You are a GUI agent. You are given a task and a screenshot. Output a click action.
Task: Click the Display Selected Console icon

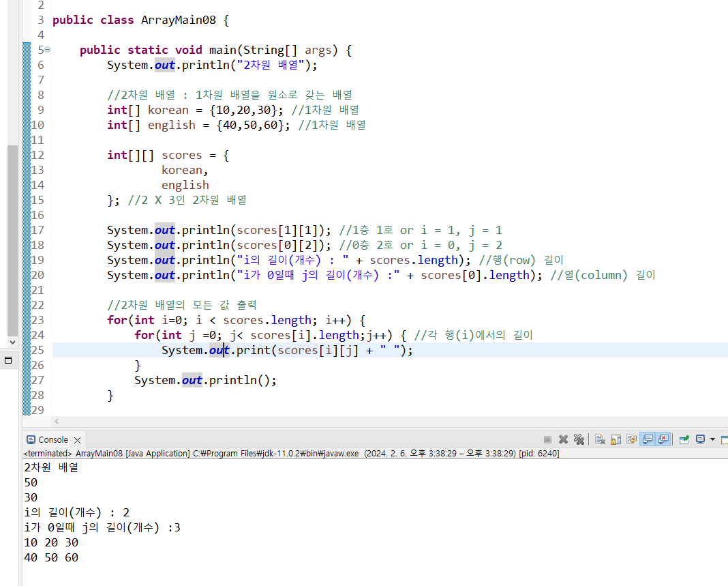tap(700, 439)
